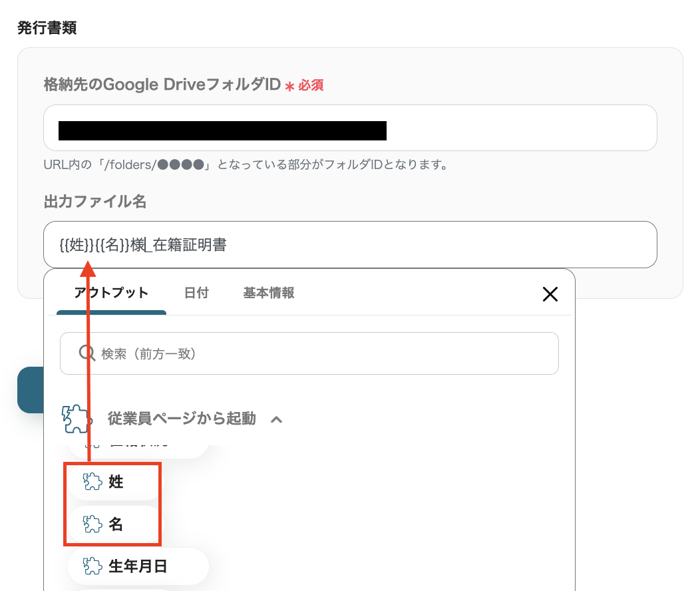Click the puzzle icon next to 姓
Image resolution: width=700 pixels, height=591 pixels.
click(x=93, y=482)
